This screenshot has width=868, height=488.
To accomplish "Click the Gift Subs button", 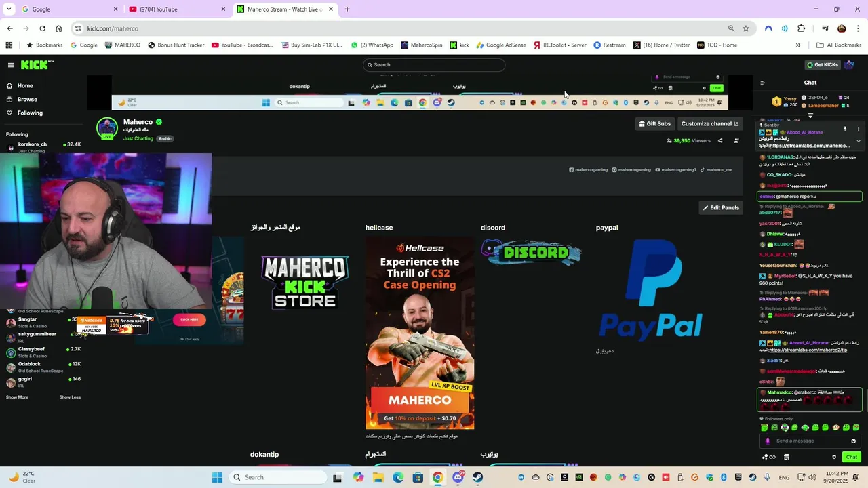I will 654,123.
